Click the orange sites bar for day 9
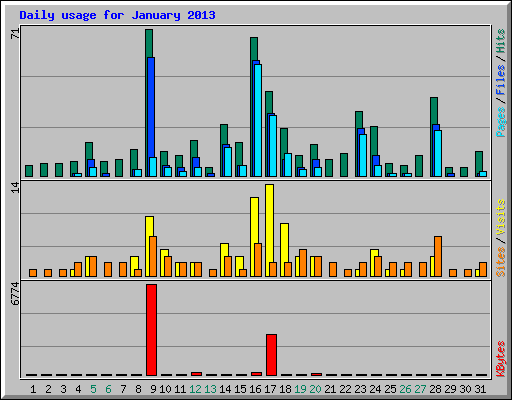Screen dimensions: 512x400 pos(153,256)
